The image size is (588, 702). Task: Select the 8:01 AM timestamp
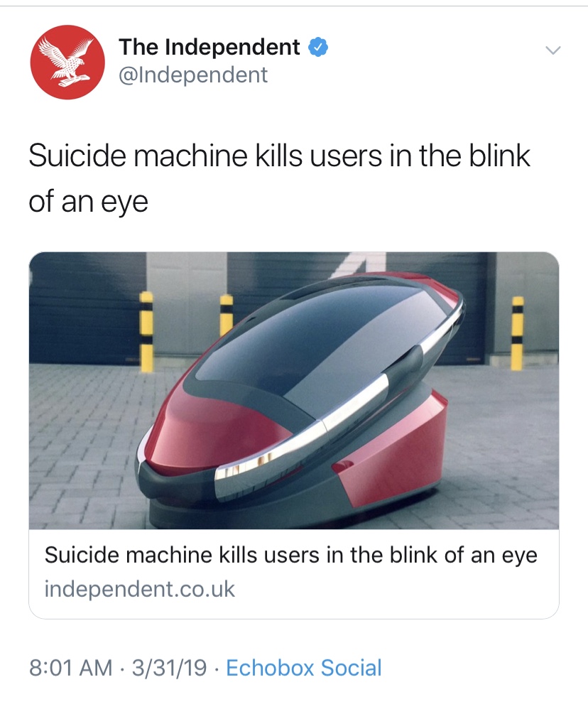pyautogui.click(x=71, y=667)
